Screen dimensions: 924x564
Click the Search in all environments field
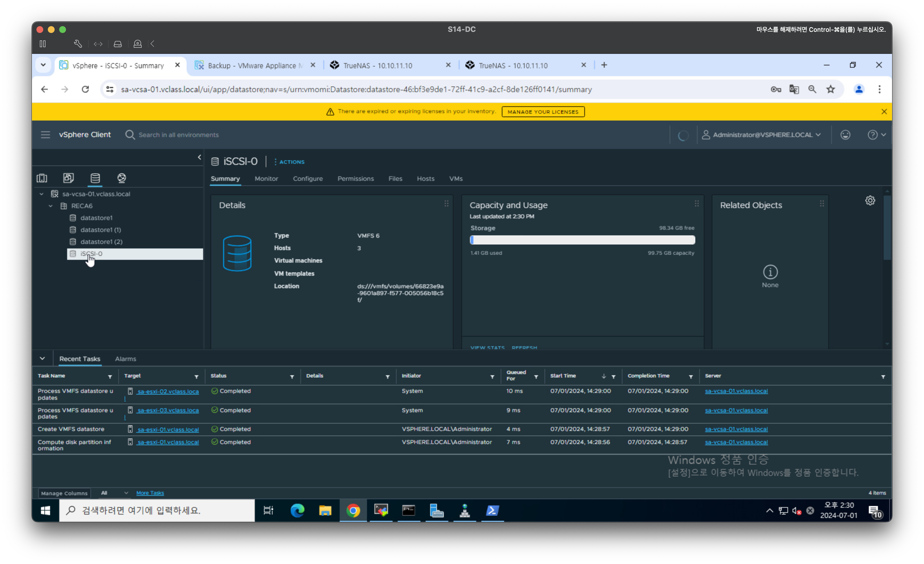(178, 134)
